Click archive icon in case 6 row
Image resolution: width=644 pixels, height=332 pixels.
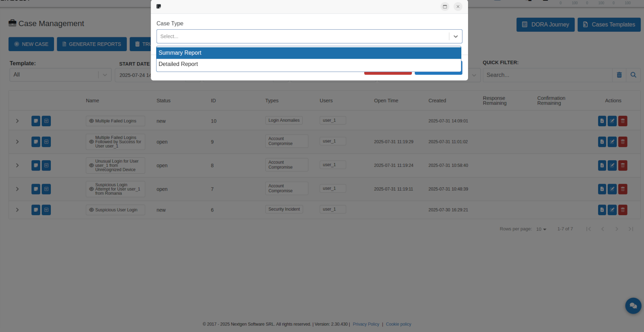(x=46, y=210)
